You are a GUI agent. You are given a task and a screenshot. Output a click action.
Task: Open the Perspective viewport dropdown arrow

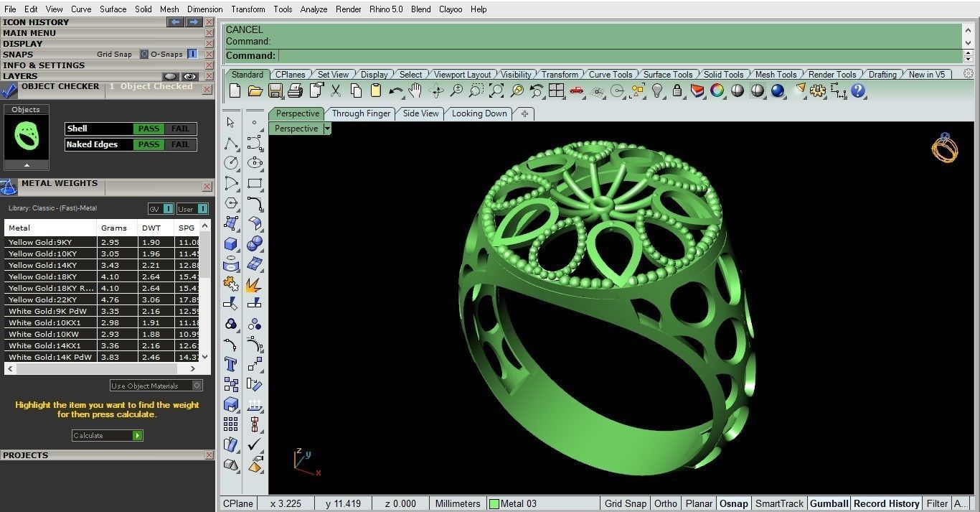click(x=327, y=129)
